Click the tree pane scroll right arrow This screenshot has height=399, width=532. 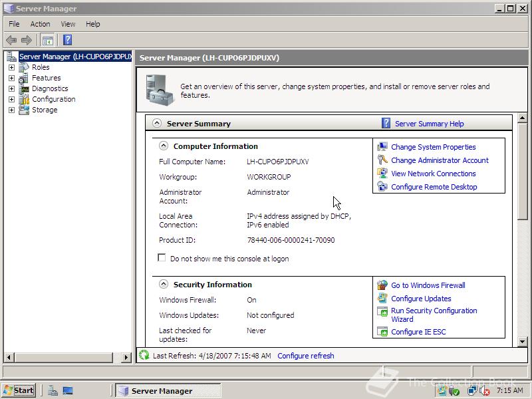[126, 357]
